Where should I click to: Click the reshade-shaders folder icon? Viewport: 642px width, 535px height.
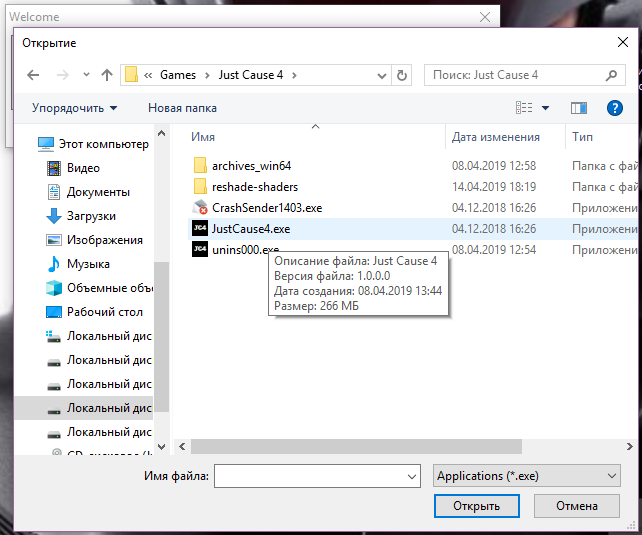coord(200,187)
